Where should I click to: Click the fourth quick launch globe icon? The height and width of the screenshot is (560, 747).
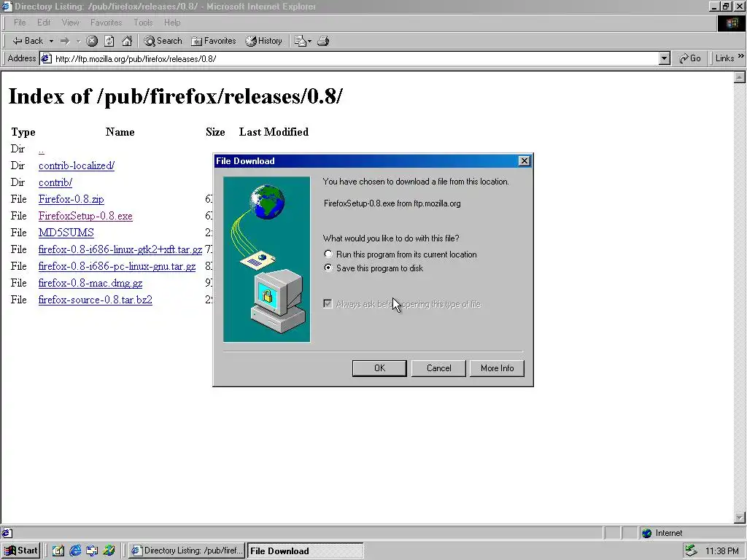click(109, 551)
